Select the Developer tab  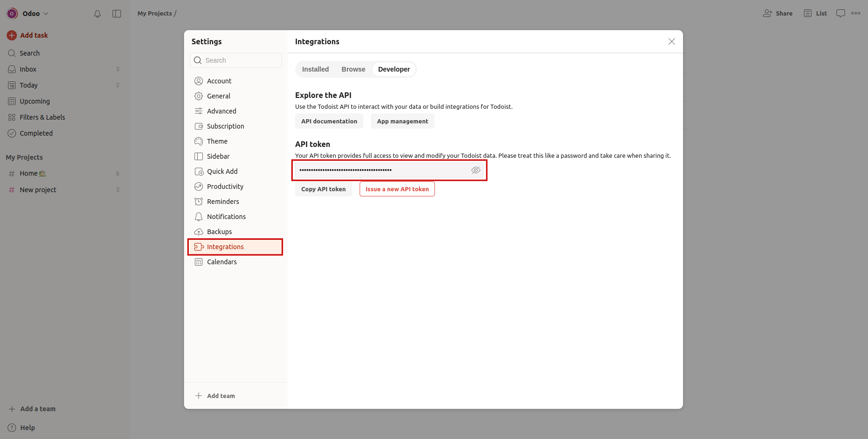click(394, 69)
